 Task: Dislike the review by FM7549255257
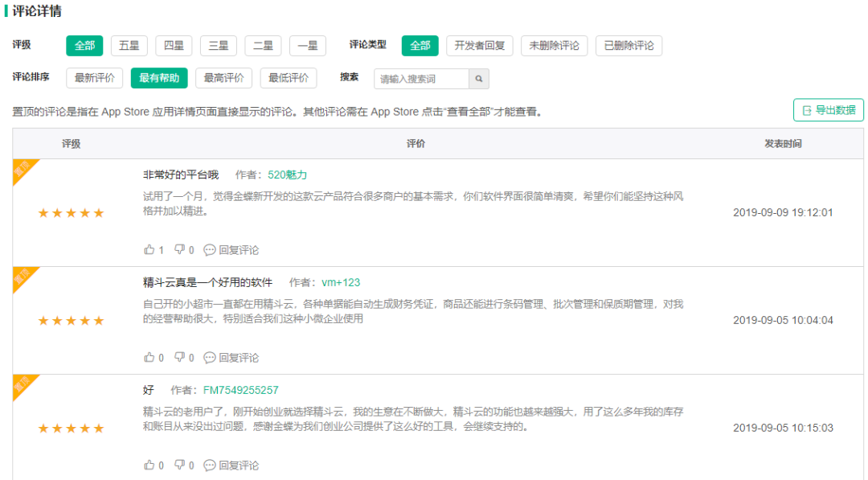tap(184, 465)
